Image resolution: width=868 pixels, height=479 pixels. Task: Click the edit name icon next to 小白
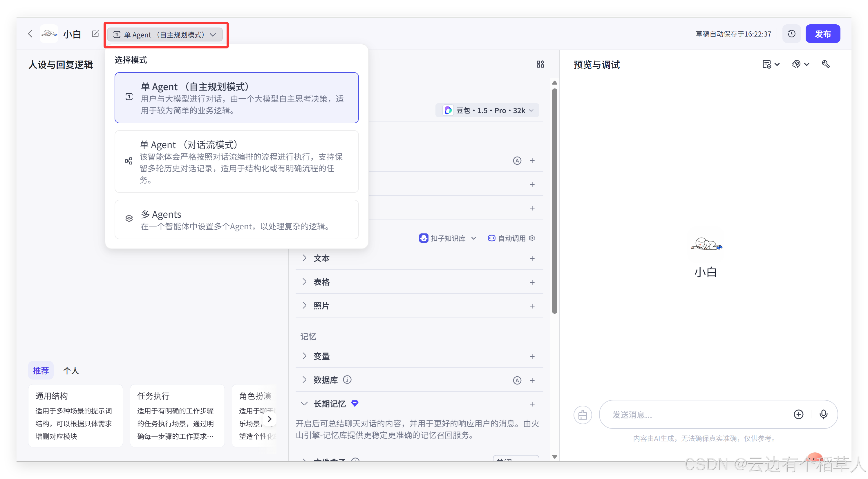coord(95,34)
